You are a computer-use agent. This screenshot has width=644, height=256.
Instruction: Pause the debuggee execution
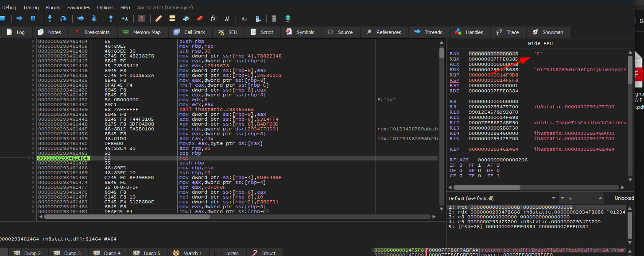pyautogui.click(x=33, y=19)
